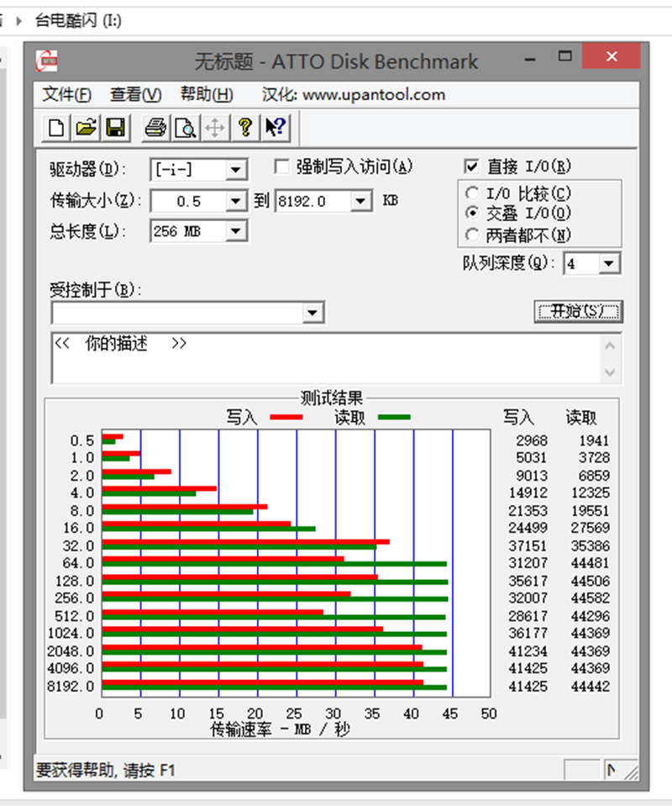Click the read value 27569
672x806 pixels.
coord(591,528)
